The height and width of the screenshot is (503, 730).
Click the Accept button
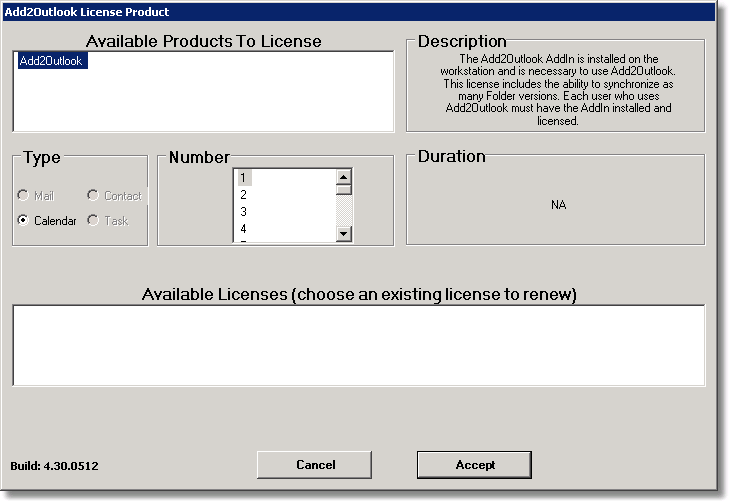(474, 465)
